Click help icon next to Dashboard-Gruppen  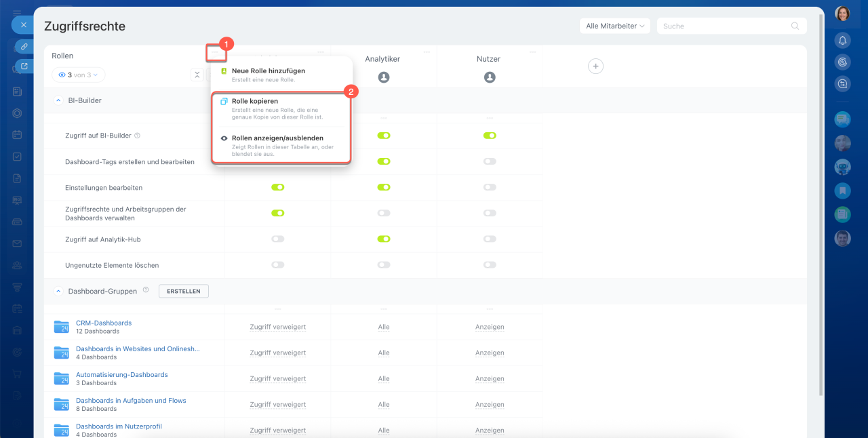145,290
